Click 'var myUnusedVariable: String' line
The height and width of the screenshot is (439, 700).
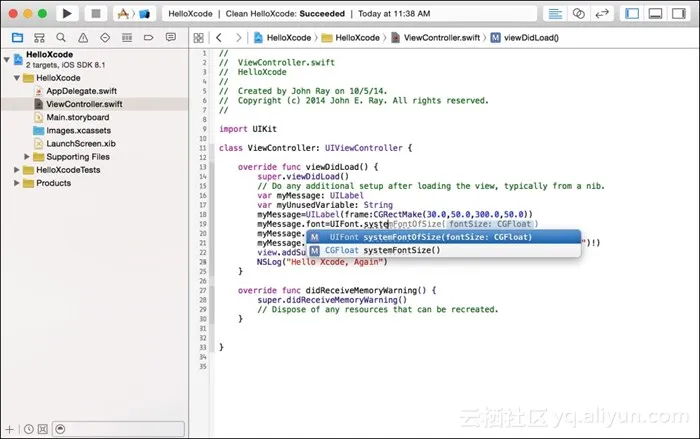click(x=325, y=205)
